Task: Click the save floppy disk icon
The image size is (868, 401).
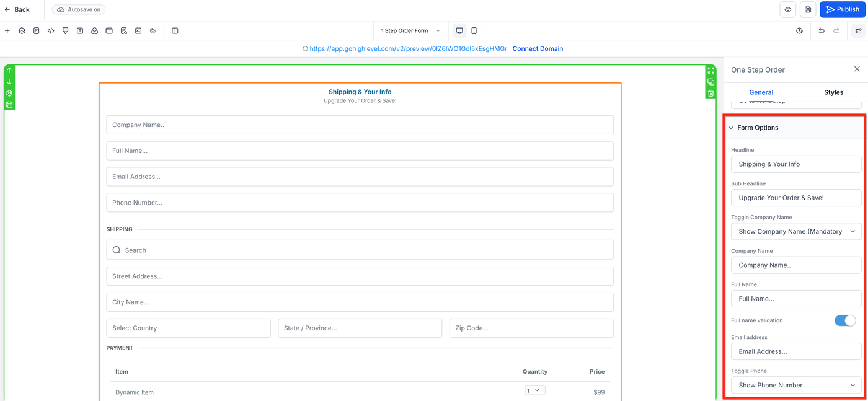Action: click(808, 9)
